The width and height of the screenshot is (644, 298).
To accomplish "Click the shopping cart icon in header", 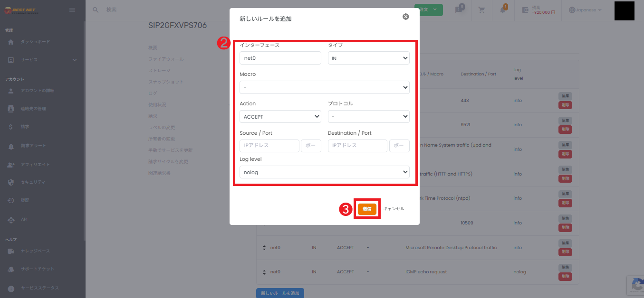I will [x=481, y=10].
